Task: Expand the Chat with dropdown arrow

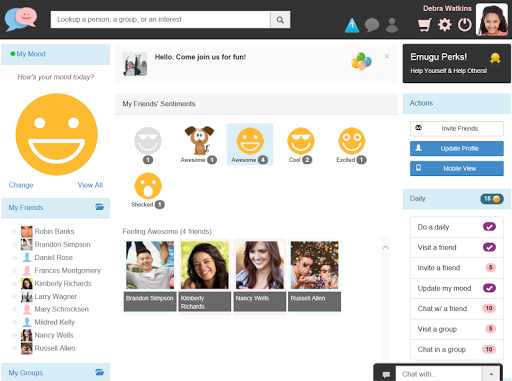Action: click(491, 374)
